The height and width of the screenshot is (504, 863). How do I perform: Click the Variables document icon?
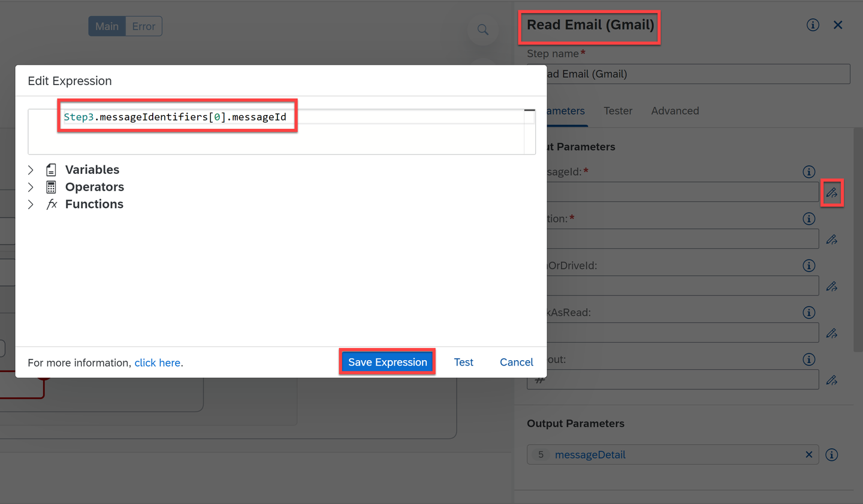52,170
